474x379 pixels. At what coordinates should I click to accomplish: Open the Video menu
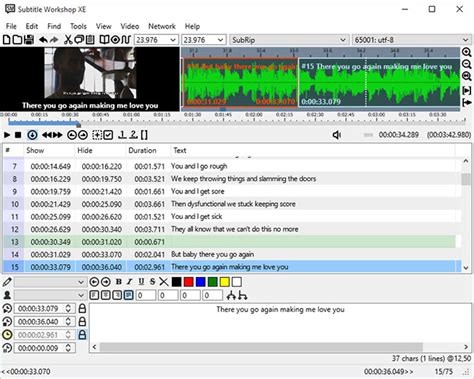pos(130,26)
